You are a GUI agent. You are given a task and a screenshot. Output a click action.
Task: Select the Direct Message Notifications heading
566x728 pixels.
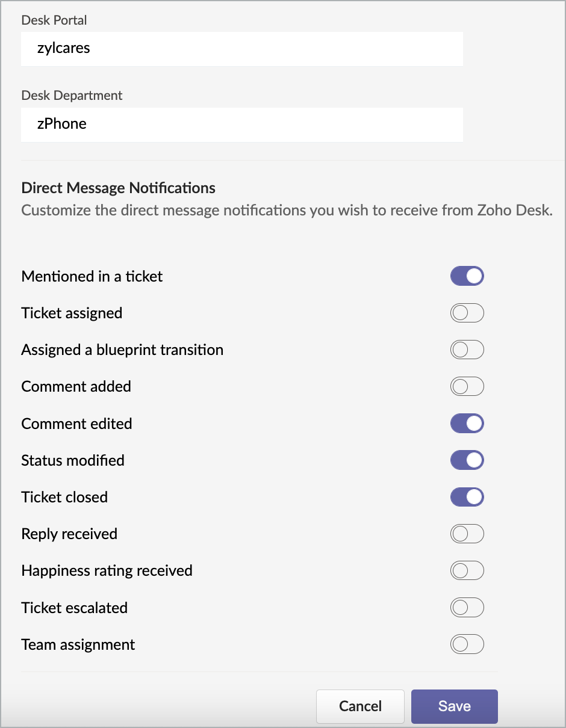pyautogui.click(x=118, y=188)
